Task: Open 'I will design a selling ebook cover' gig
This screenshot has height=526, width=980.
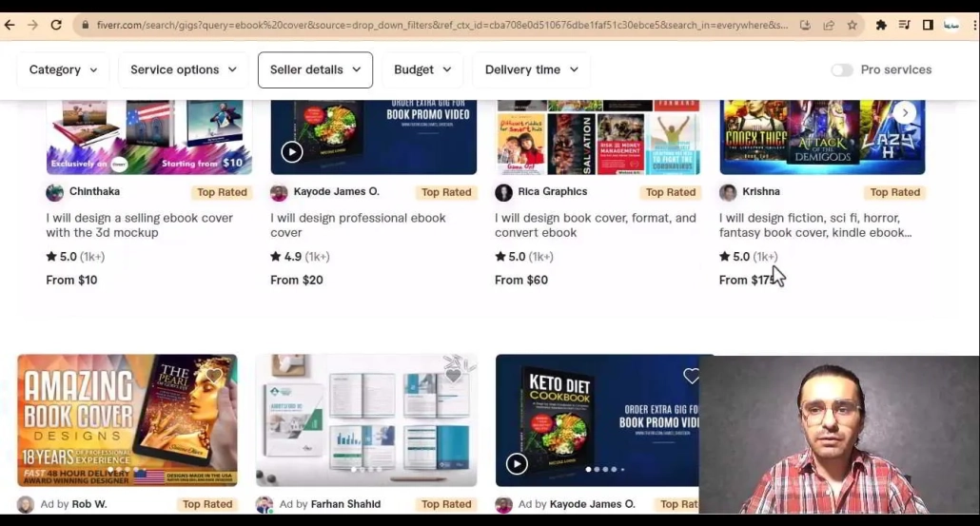Action: [x=140, y=225]
